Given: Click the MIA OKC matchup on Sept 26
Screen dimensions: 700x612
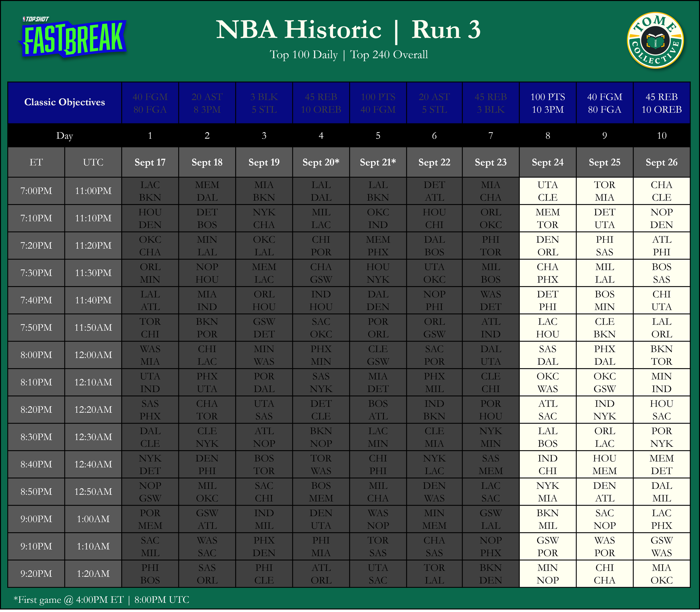Looking at the screenshot, I should tap(661, 574).
